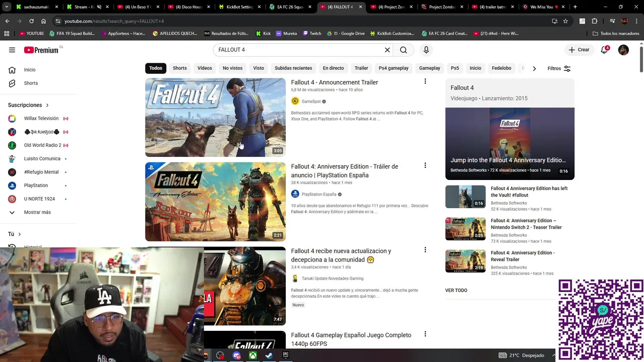Expand Mostrar más in subscriptions

37,212
